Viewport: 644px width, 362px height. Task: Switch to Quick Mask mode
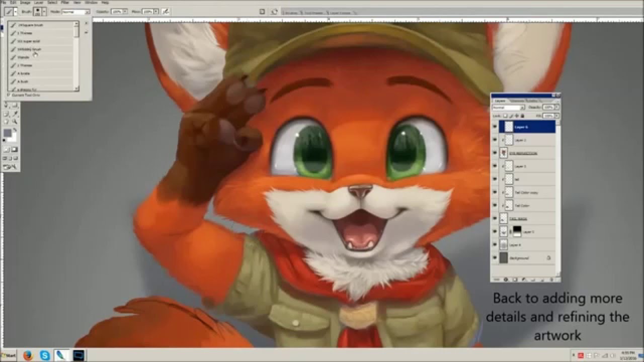click(15, 150)
